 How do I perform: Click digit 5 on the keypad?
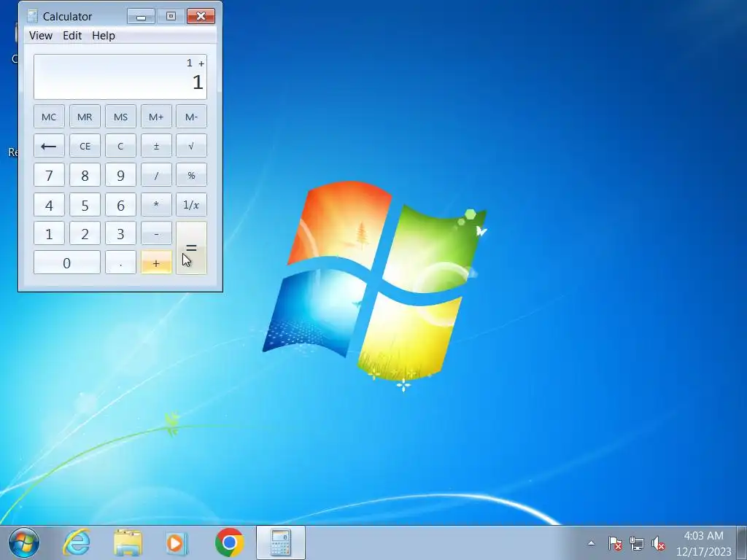tap(85, 204)
